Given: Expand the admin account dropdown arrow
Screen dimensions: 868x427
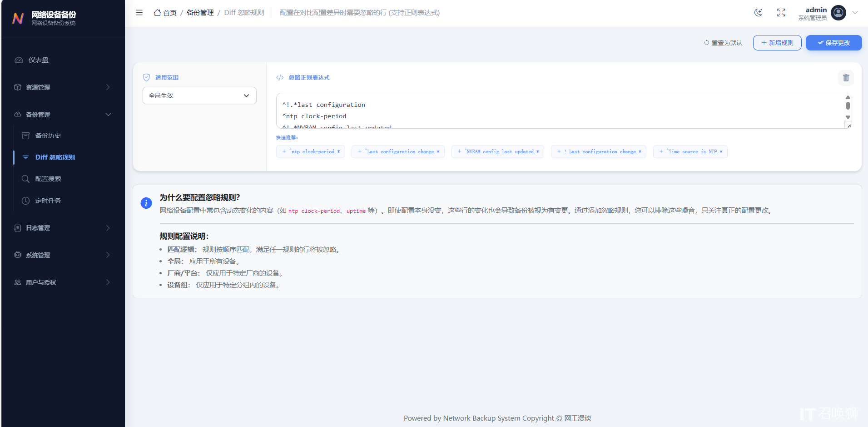Looking at the screenshot, I should (x=855, y=13).
